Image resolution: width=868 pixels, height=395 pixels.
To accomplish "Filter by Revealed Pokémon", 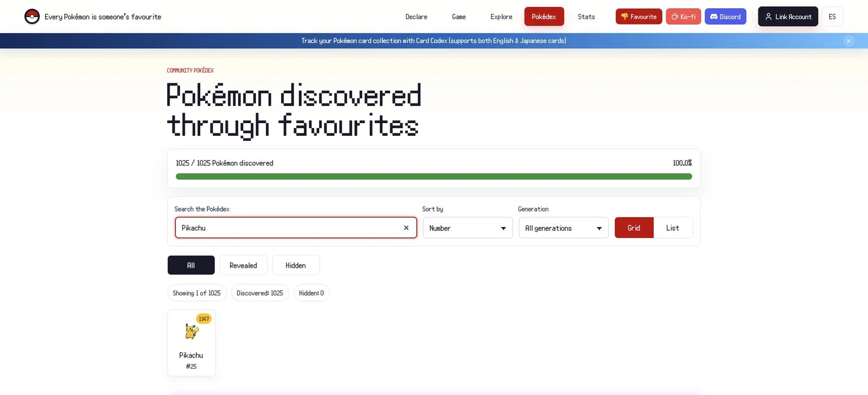I will [243, 265].
